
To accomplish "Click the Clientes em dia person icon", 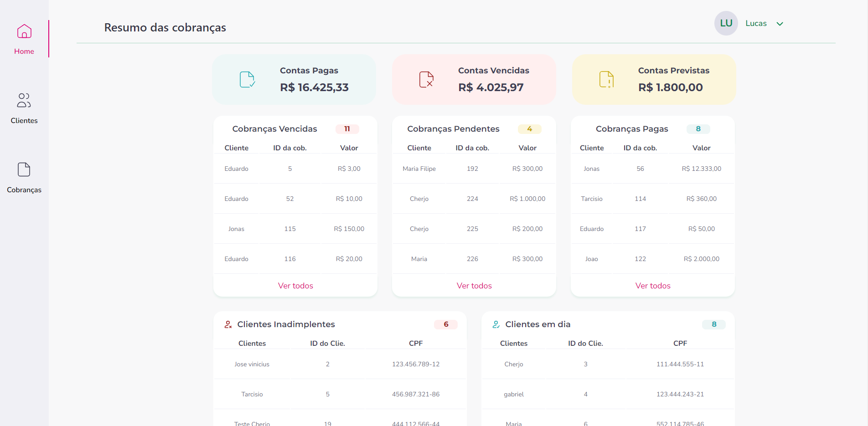I will point(496,324).
